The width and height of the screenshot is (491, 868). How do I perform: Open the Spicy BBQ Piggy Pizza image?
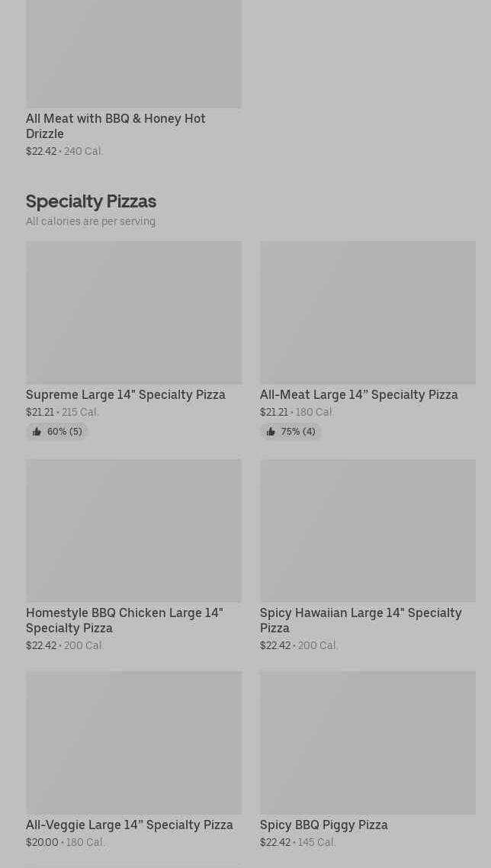pos(367,742)
